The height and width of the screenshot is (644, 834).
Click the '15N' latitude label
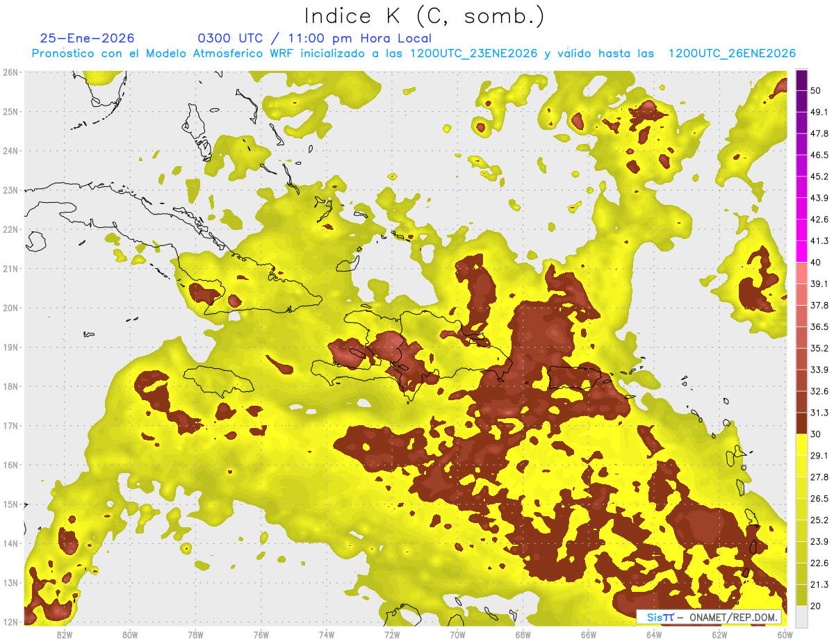point(10,504)
